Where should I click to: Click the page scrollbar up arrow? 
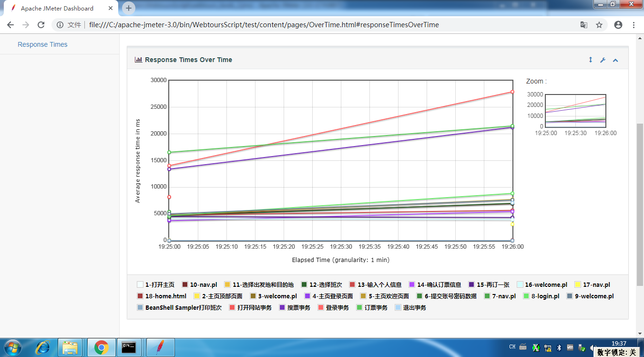coord(640,38)
